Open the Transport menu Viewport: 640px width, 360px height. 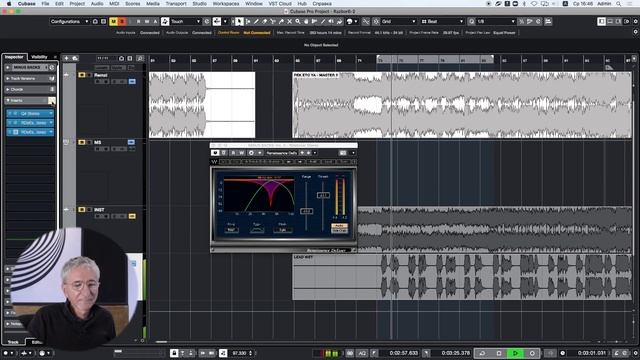click(176, 4)
